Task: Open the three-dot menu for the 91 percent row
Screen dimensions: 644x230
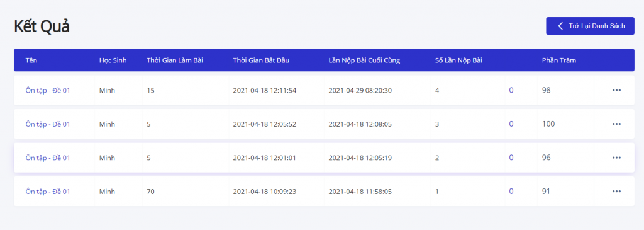Action: (x=616, y=192)
